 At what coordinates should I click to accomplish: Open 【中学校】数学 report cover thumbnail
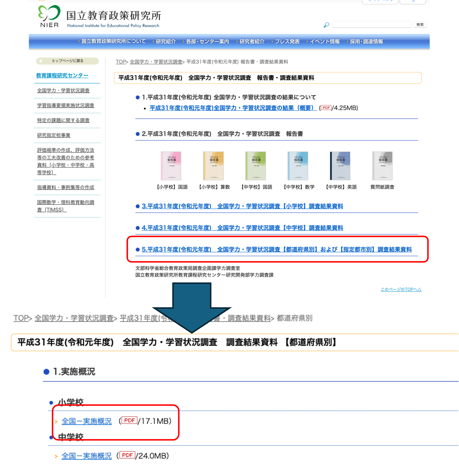298,166
